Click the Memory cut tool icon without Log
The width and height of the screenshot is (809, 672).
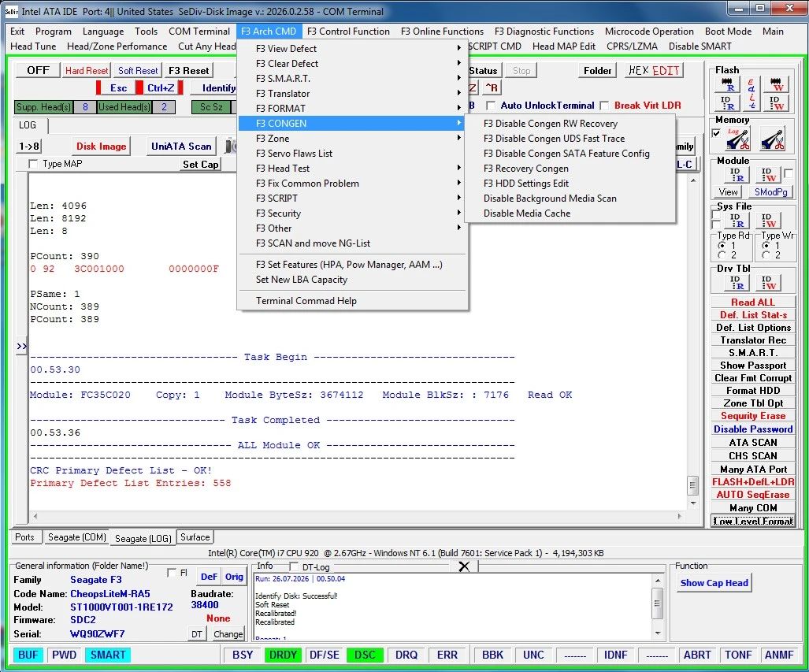[772, 139]
